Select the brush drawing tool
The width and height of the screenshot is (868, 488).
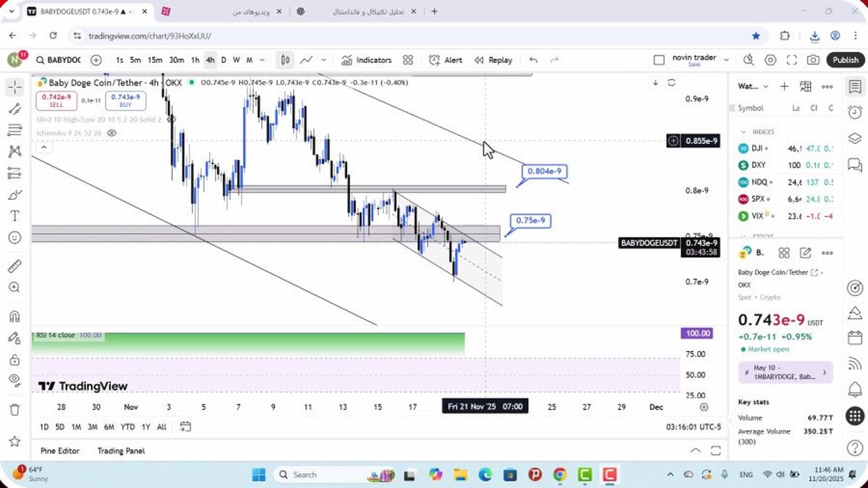tap(14, 195)
